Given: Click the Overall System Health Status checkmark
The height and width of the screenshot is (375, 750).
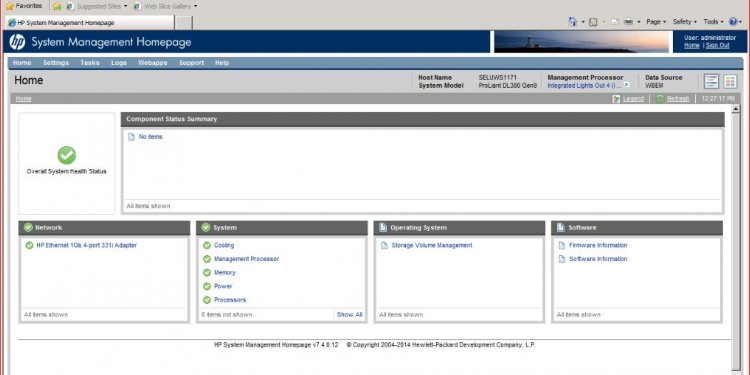Looking at the screenshot, I should [x=66, y=155].
